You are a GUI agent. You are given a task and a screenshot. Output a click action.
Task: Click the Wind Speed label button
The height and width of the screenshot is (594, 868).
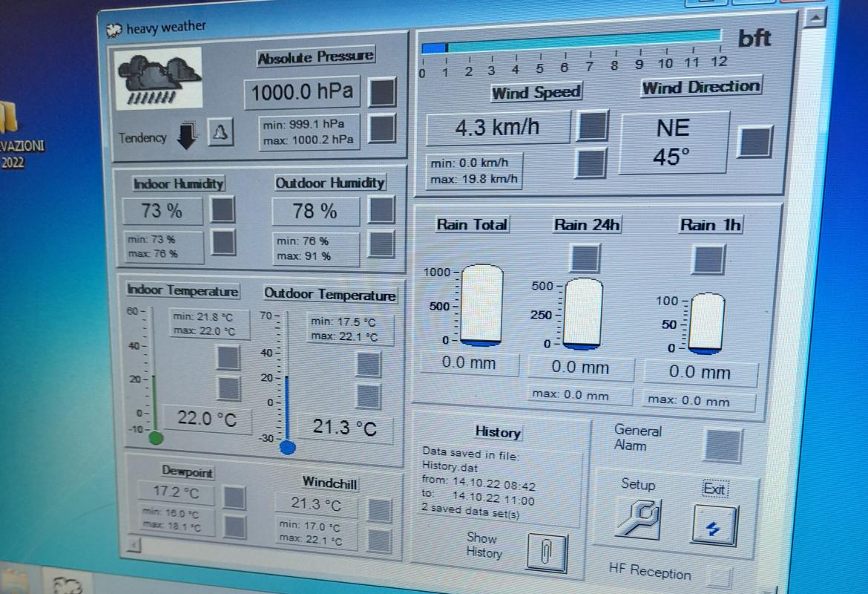pyautogui.click(x=536, y=93)
